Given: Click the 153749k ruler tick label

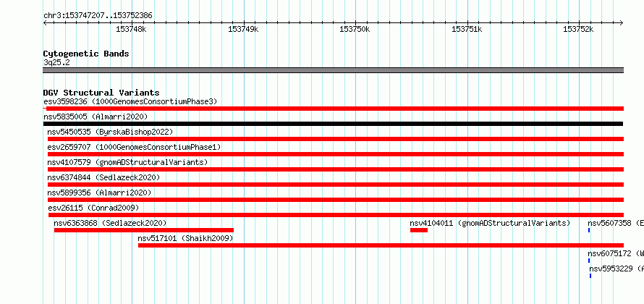Looking at the screenshot, I should coord(244,29).
